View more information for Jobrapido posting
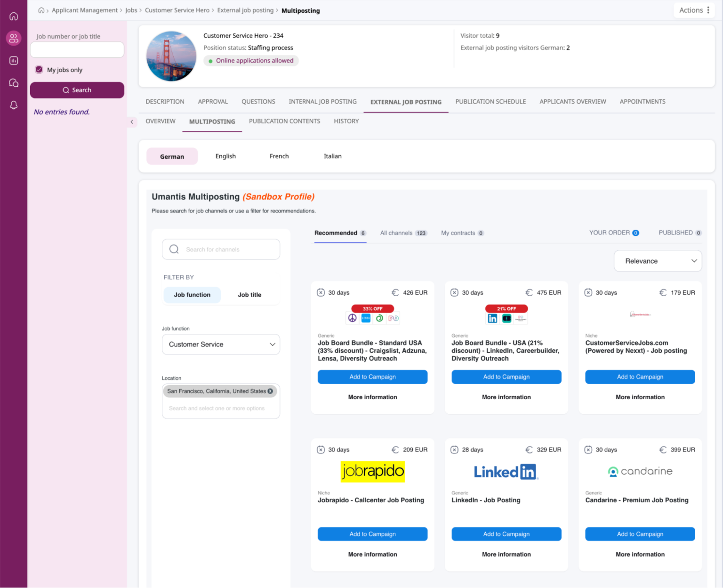Screen dimensions: 723x588 (372, 555)
